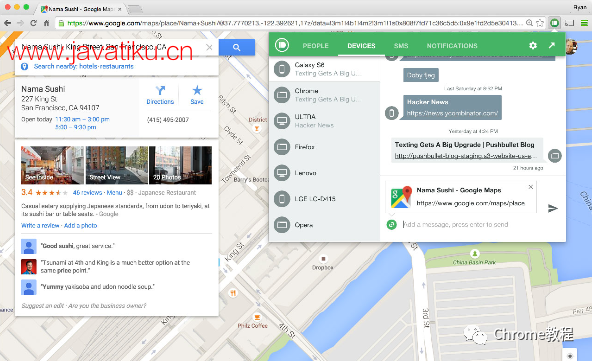Open the Street View thumbnail
This screenshot has width=592, height=361.
[x=117, y=165]
